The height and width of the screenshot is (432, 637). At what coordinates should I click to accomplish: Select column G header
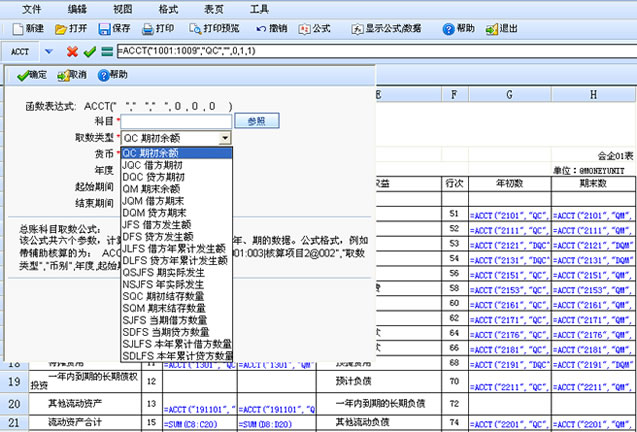(510, 95)
